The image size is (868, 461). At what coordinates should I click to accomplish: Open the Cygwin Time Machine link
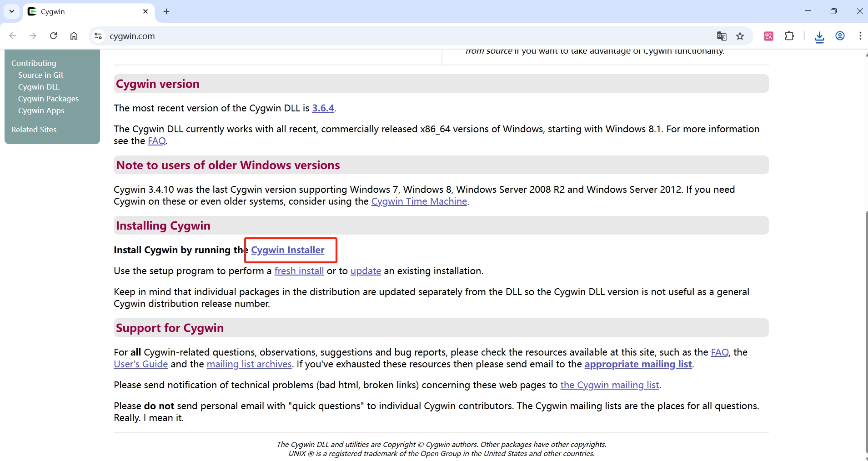pyautogui.click(x=419, y=201)
